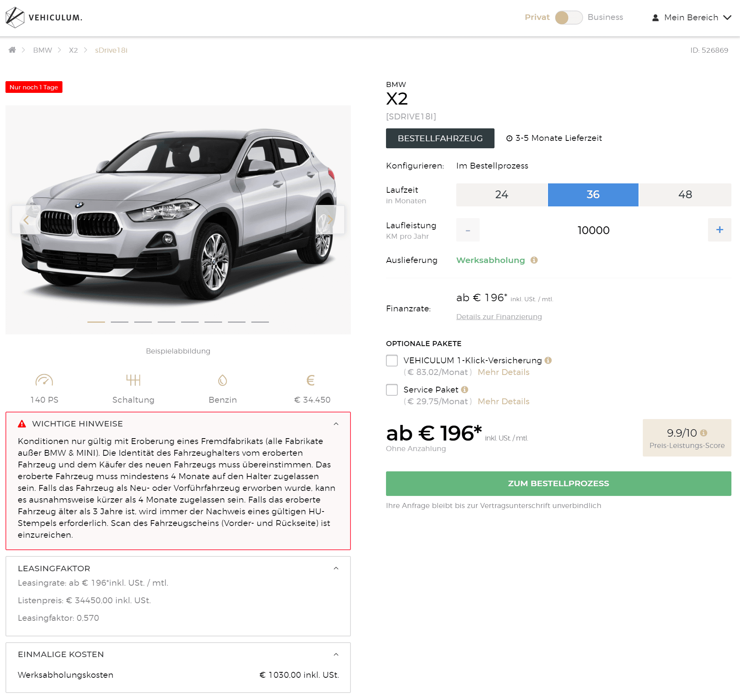Jump to last carousel image indicator
The width and height of the screenshot is (740, 700).
pos(260,322)
